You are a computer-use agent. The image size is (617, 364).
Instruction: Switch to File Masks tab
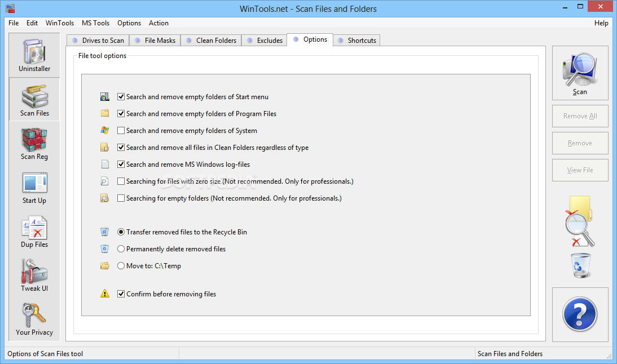(155, 41)
